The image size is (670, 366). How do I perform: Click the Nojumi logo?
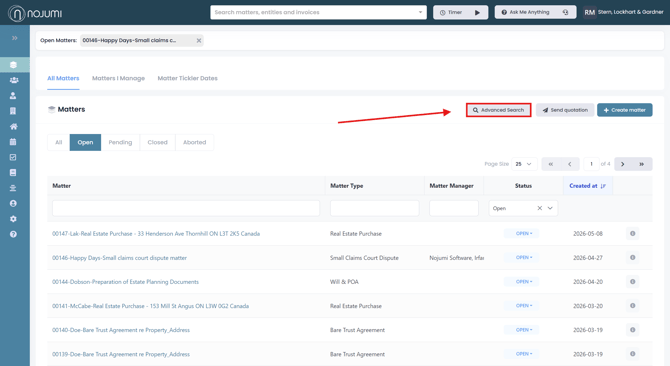click(35, 13)
